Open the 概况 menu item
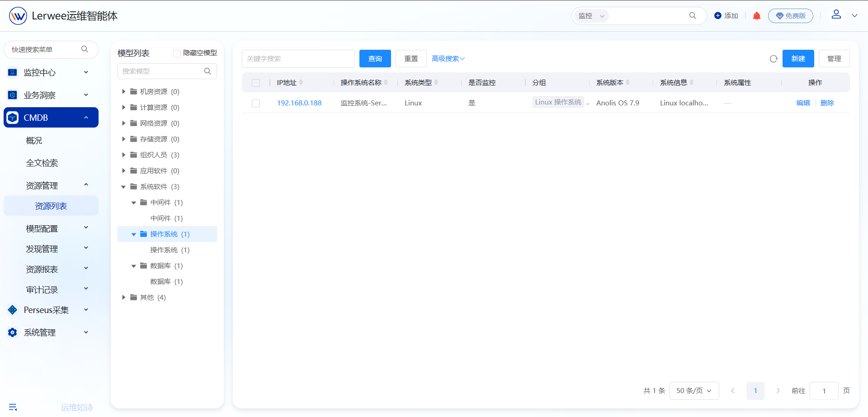868x417 pixels. [x=34, y=140]
